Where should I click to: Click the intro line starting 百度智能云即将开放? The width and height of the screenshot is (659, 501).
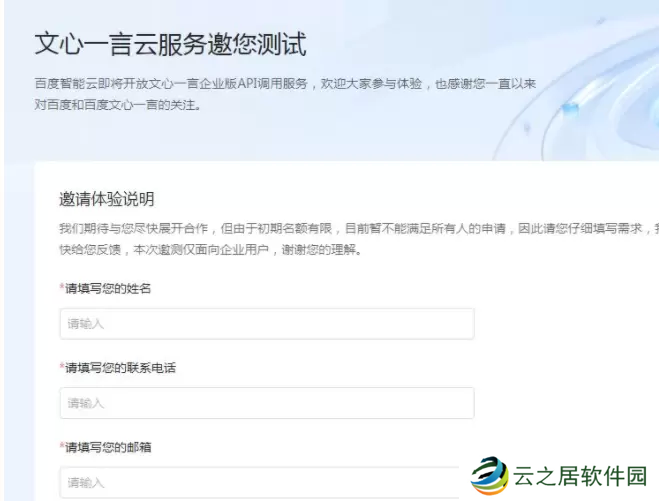point(285,84)
